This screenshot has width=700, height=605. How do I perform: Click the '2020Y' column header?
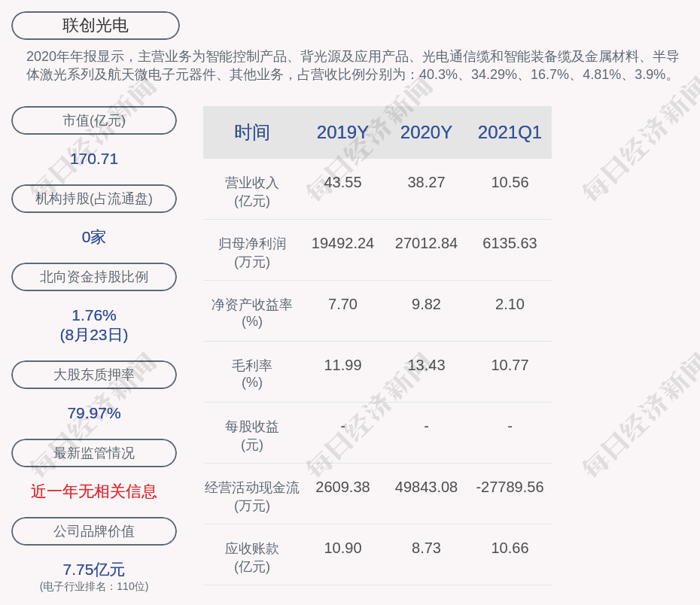tap(426, 132)
